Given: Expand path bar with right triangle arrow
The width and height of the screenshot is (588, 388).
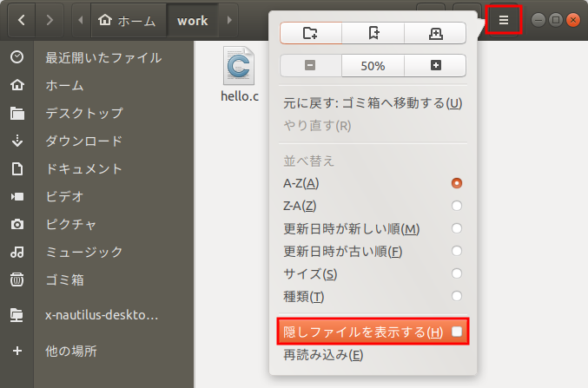Looking at the screenshot, I should tap(229, 19).
